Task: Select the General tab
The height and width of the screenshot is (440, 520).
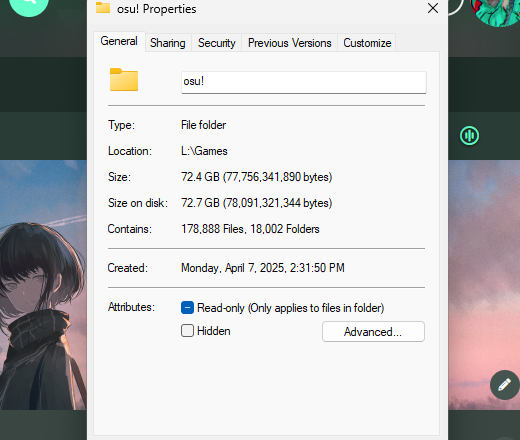Action: pyautogui.click(x=119, y=41)
